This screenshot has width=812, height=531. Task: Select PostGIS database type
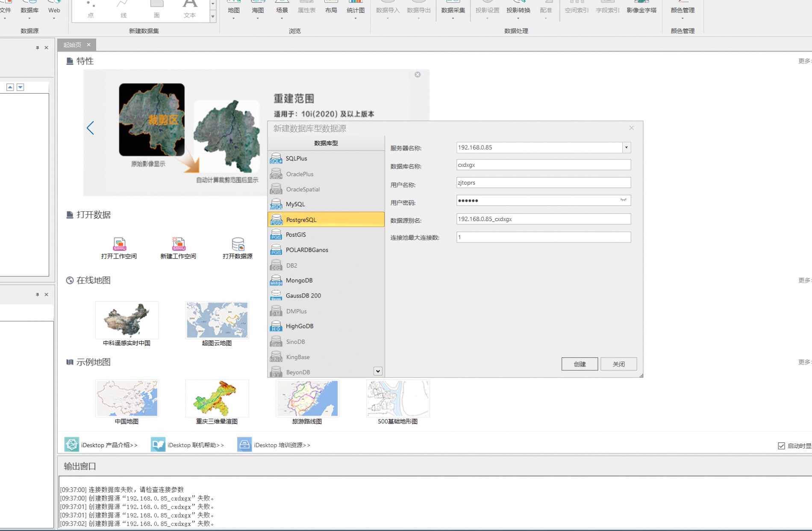(x=326, y=235)
